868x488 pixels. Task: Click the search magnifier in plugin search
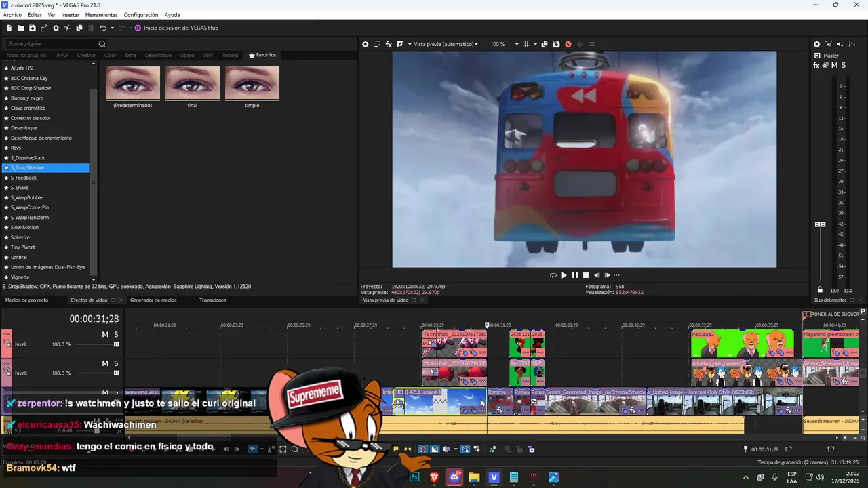tap(102, 44)
